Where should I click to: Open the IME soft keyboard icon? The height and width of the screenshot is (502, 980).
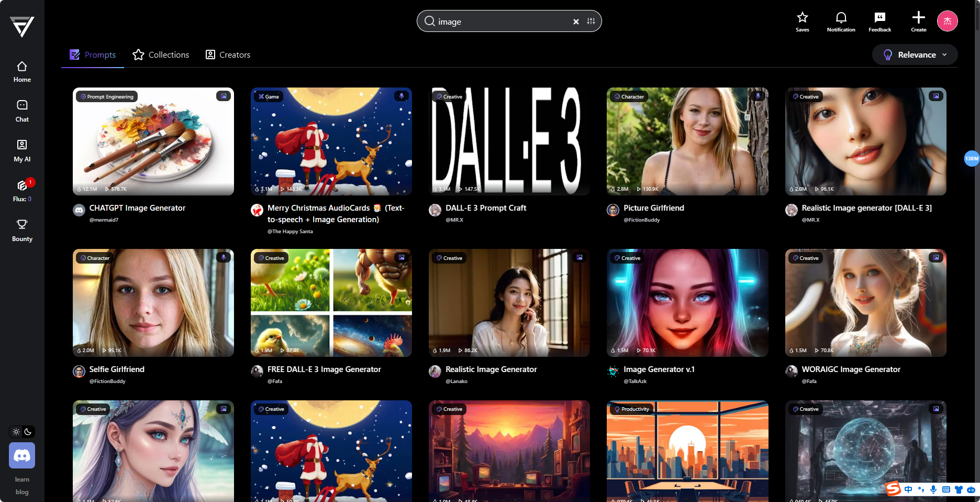click(x=946, y=489)
